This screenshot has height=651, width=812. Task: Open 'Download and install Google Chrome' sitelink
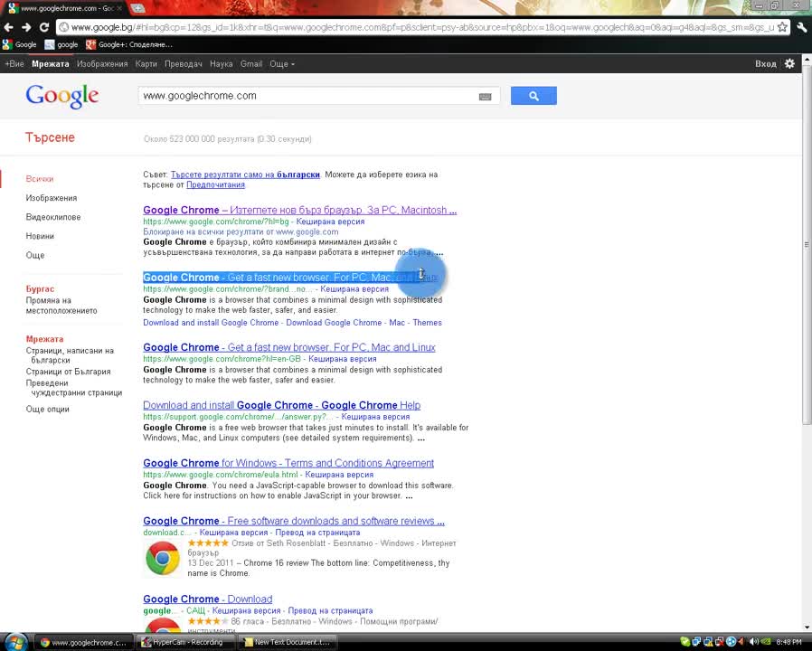pyautogui.click(x=211, y=323)
